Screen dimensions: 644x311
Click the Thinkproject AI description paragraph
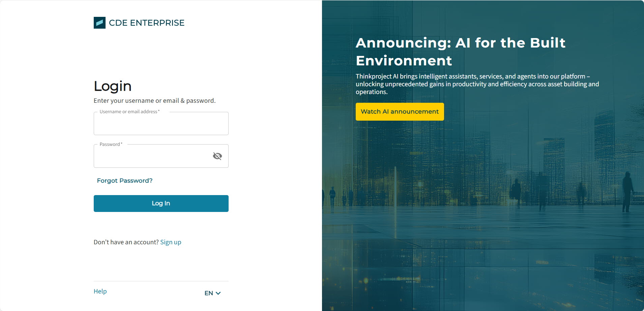[x=477, y=84]
